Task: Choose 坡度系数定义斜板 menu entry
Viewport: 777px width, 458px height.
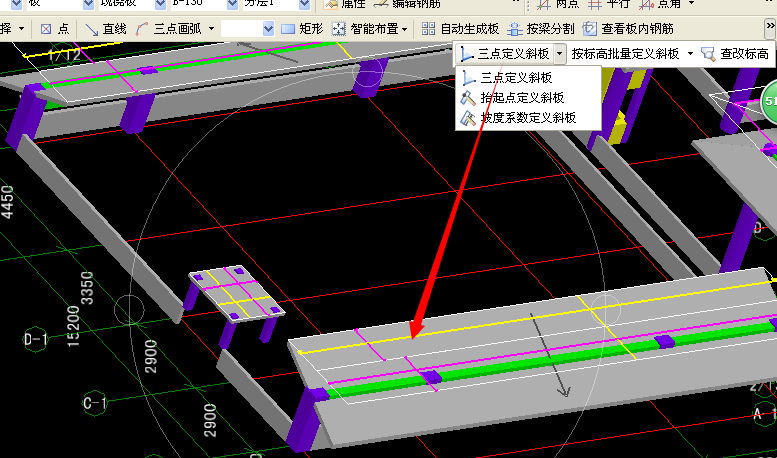Action: tap(528, 118)
